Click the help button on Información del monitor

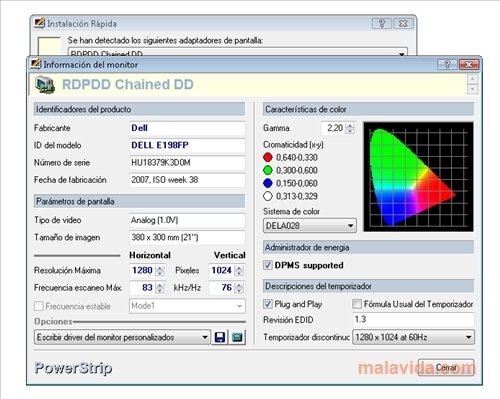coord(447,64)
